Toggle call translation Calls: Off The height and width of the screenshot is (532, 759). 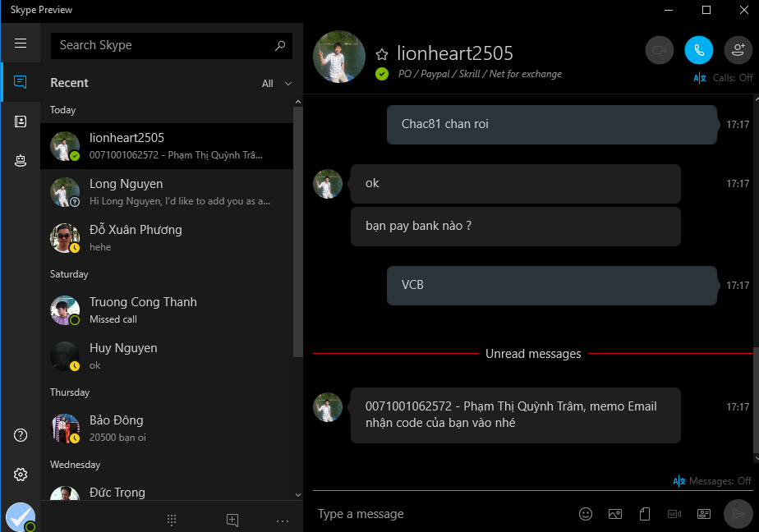723,78
